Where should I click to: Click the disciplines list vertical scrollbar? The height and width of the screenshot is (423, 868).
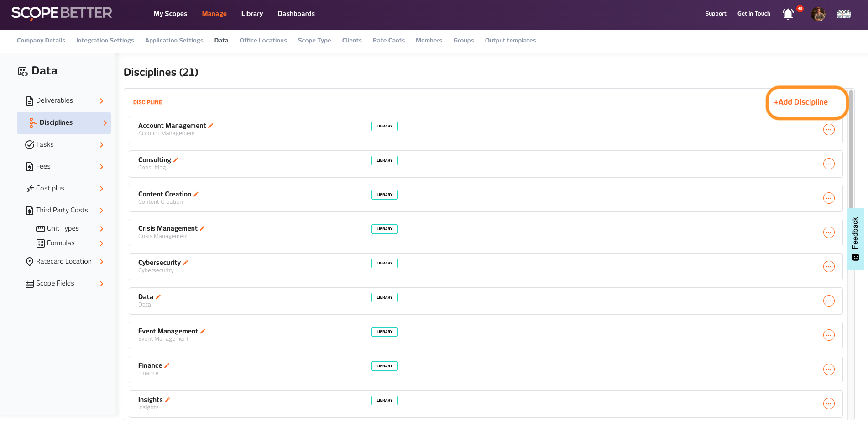(851, 151)
